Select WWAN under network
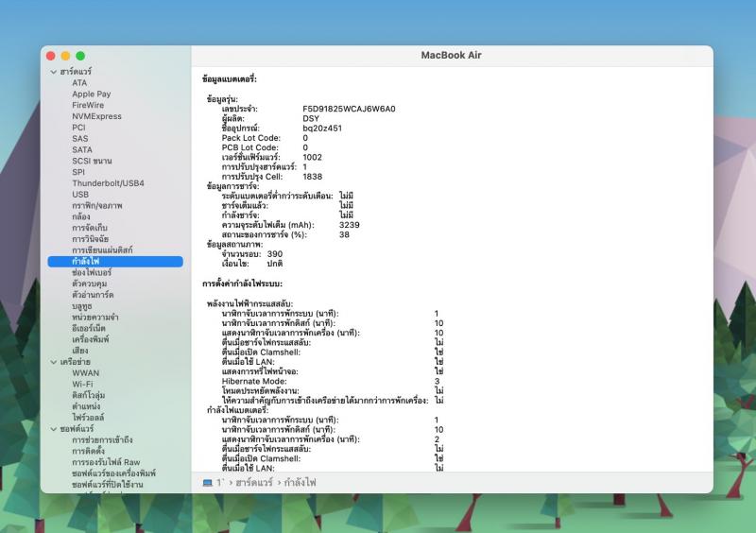Image resolution: width=756 pixels, height=533 pixels. tap(85, 373)
